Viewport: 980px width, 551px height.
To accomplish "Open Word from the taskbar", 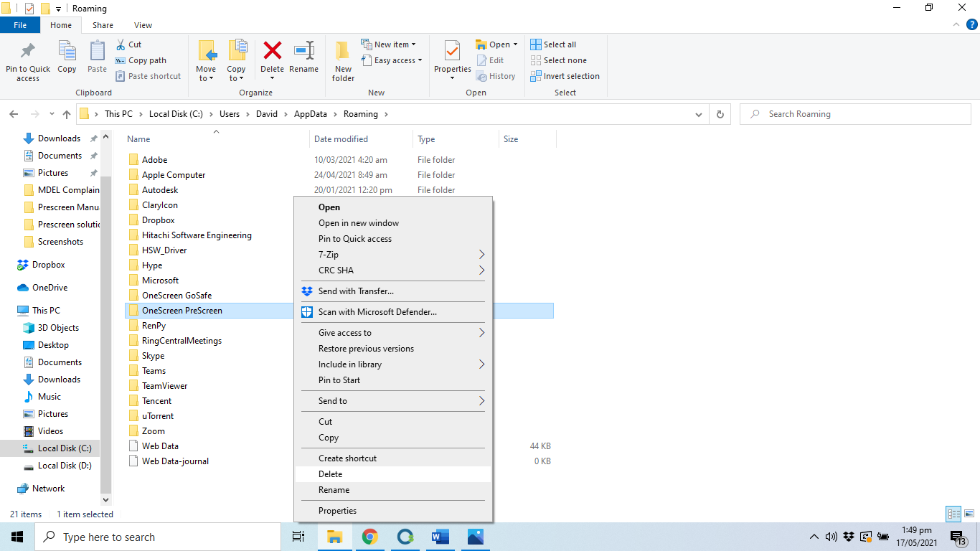I will pyautogui.click(x=440, y=537).
